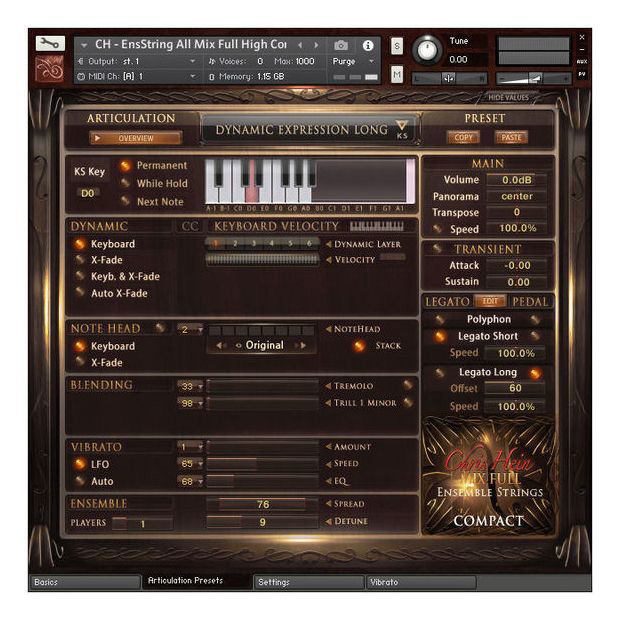This screenshot has width=620, height=620.
Task: Adjust the Vibrato Speed slider
Action: click(x=262, y=463)
